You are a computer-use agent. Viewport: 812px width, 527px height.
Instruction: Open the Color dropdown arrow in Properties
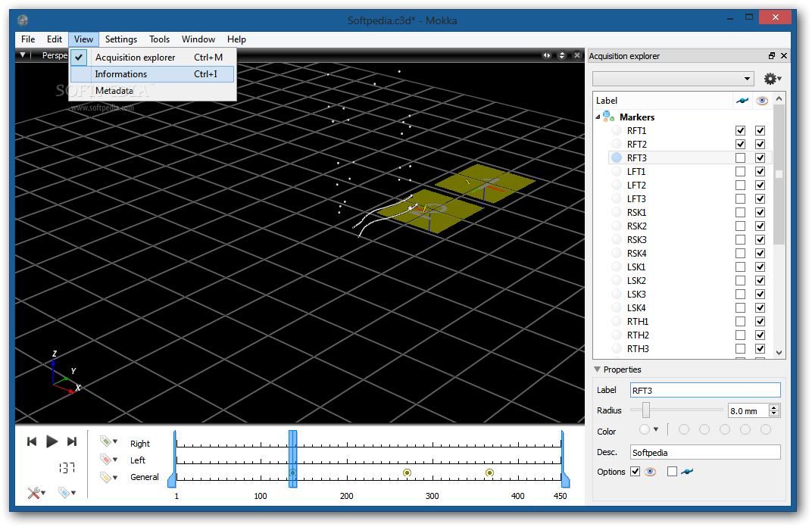click(x=656, y=429)
